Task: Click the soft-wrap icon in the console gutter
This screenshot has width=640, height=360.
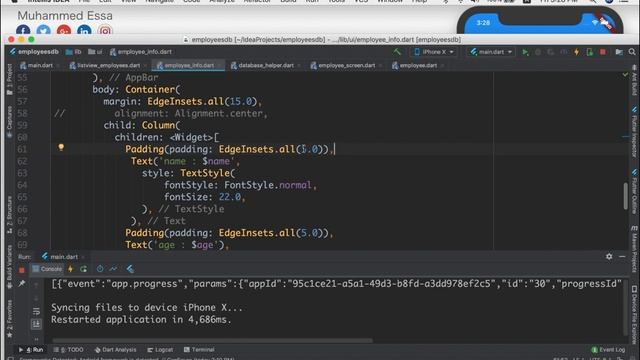Action: click(x=36, y=312)
